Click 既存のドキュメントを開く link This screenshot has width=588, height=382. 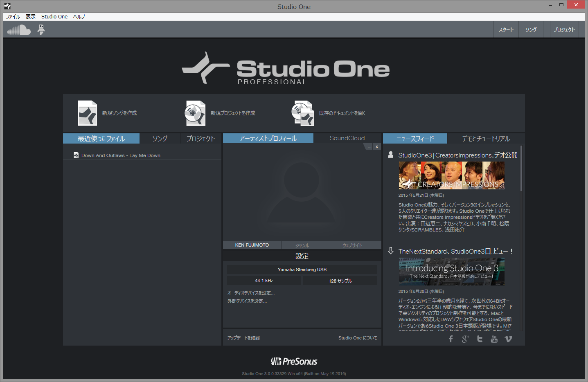click(x=342, y=113)
